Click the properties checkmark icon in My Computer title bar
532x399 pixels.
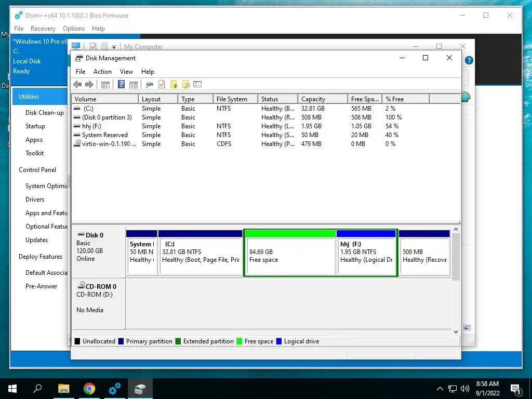(93, 46)
